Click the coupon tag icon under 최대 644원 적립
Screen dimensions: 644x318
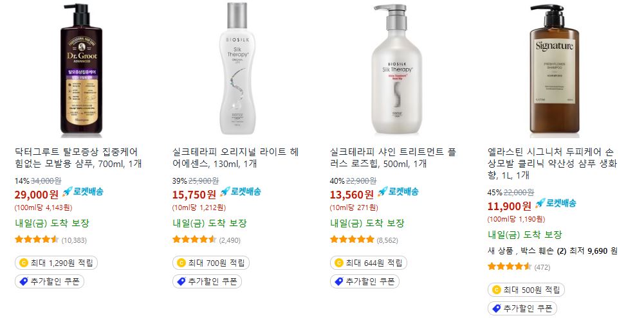[339, 281]
